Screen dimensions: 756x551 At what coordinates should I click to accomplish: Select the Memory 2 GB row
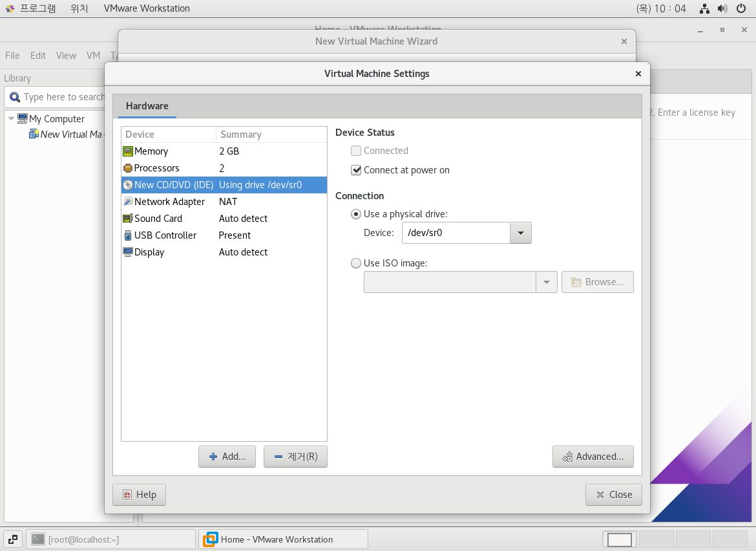click(224, 151)
